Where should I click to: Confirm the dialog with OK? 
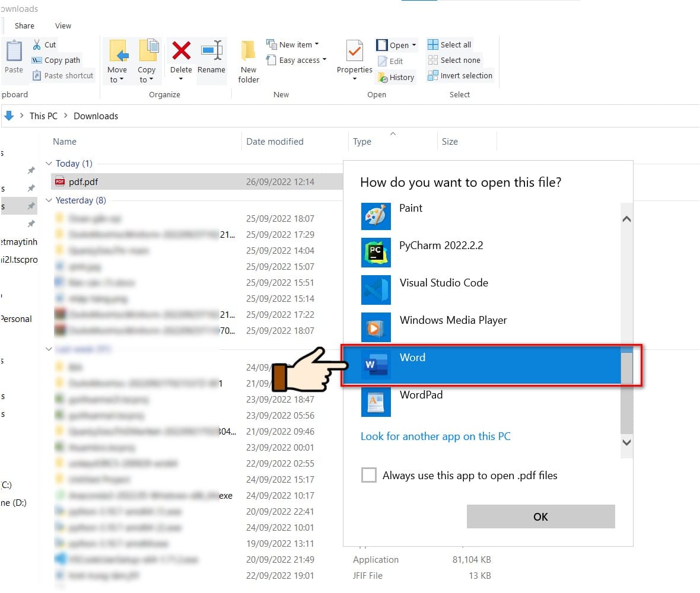540,517
